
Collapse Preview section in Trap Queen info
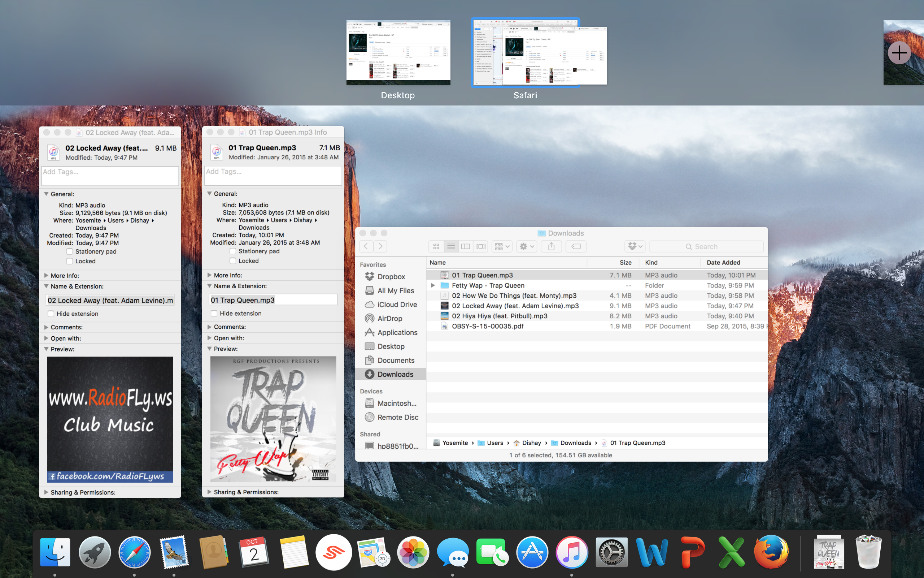coord(209,349)
